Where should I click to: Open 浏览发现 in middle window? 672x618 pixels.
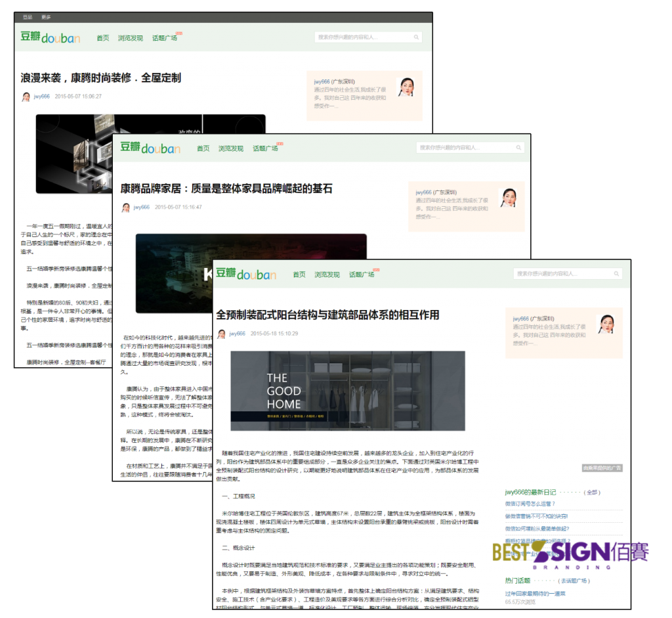click(x=231, y=148)
